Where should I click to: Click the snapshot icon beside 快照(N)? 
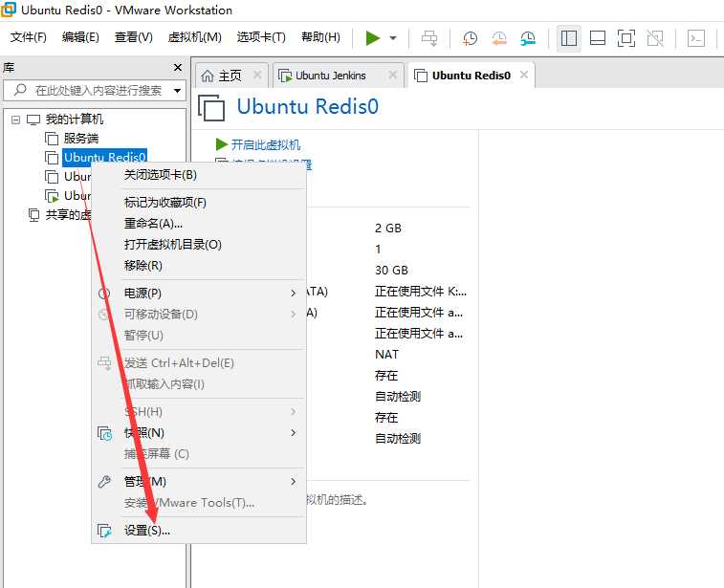[x=105, y=433]
